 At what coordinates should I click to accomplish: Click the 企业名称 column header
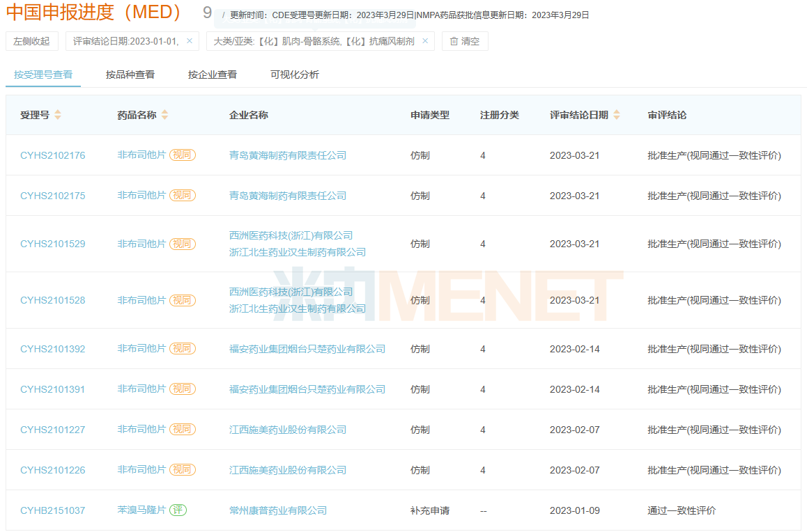(249, 115)
